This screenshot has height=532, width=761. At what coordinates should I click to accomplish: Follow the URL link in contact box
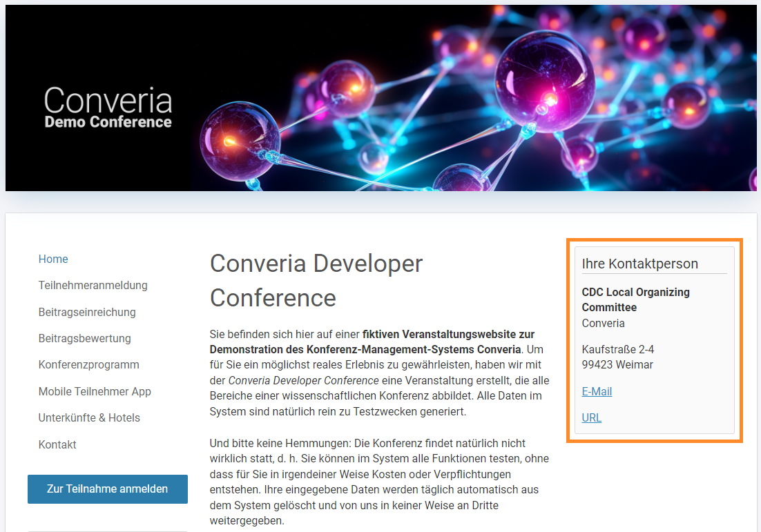591,417
